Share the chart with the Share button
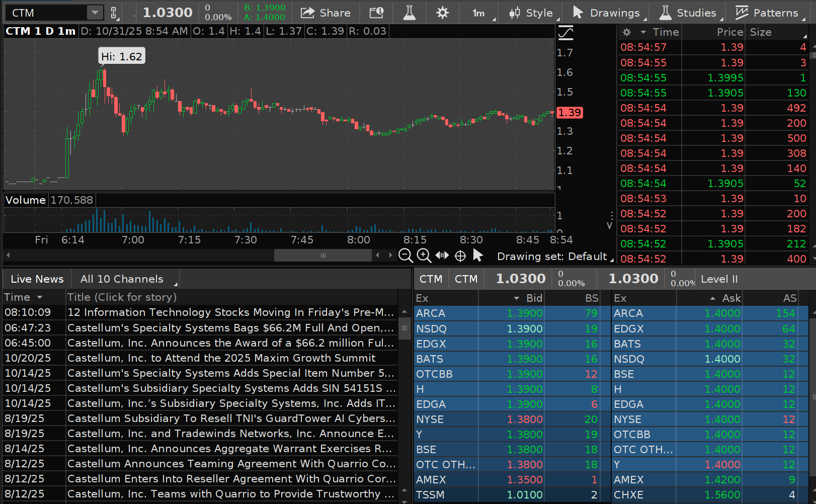Image resolution: width=816 pixels, height=504 pixels. [x=325, y=13]
